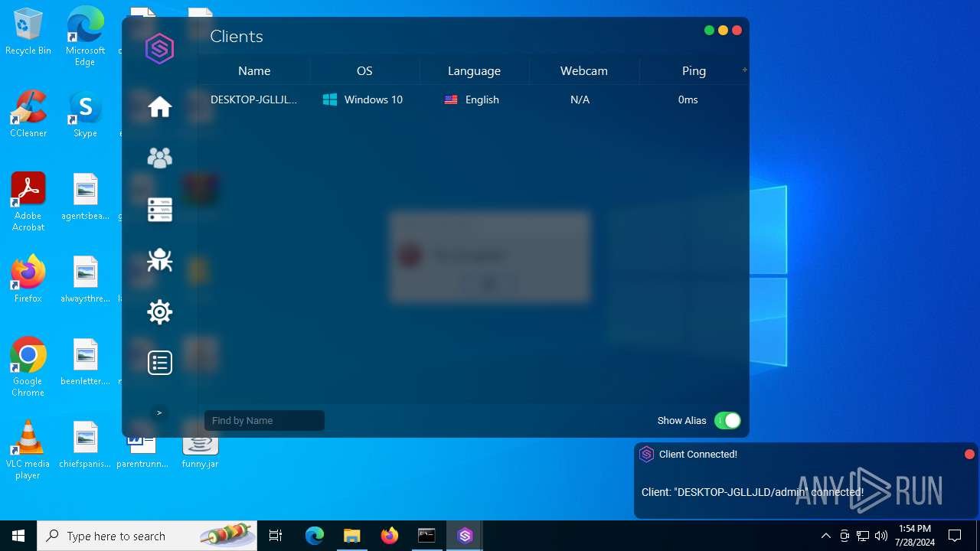Open Microsoft Edge desktop shortcut
This screenshot has height=551, width=980.
(x=85, y=37)
